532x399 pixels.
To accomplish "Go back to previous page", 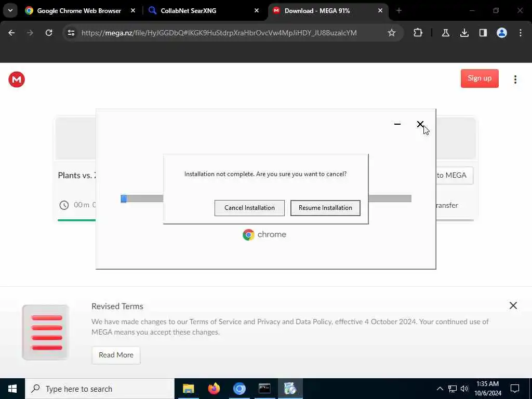I will [11, 33].
